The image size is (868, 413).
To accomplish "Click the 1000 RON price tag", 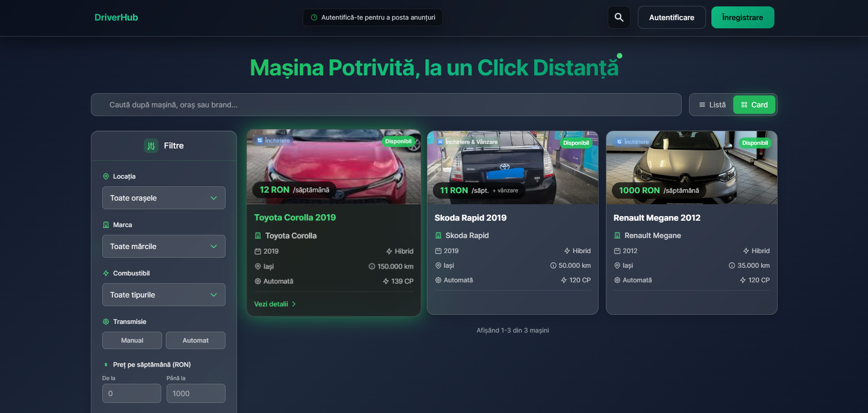I will click(x=659, y=191).
